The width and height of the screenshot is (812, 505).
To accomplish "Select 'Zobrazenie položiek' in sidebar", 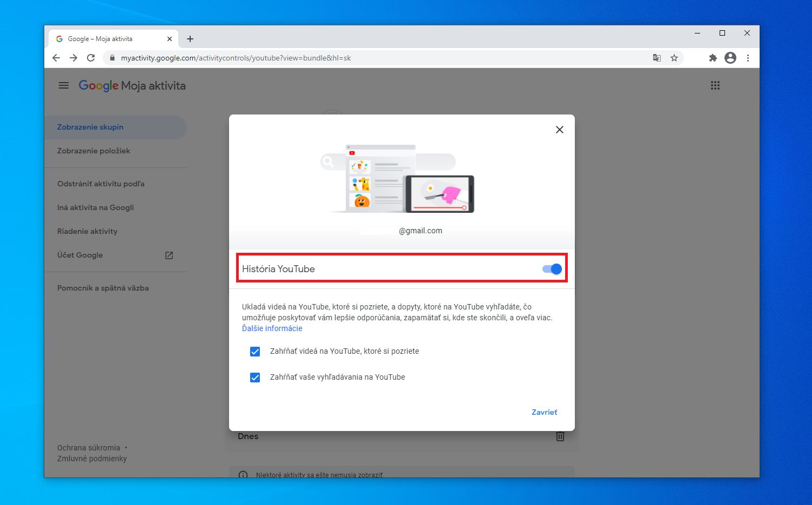I will 115,151.
